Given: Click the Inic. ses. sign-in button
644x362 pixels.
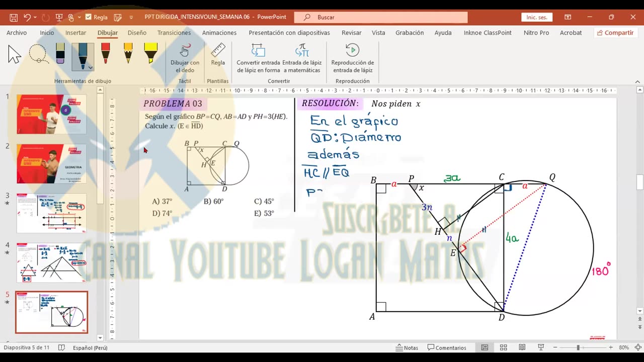Looking at the screenshot, I should point(537,17).
